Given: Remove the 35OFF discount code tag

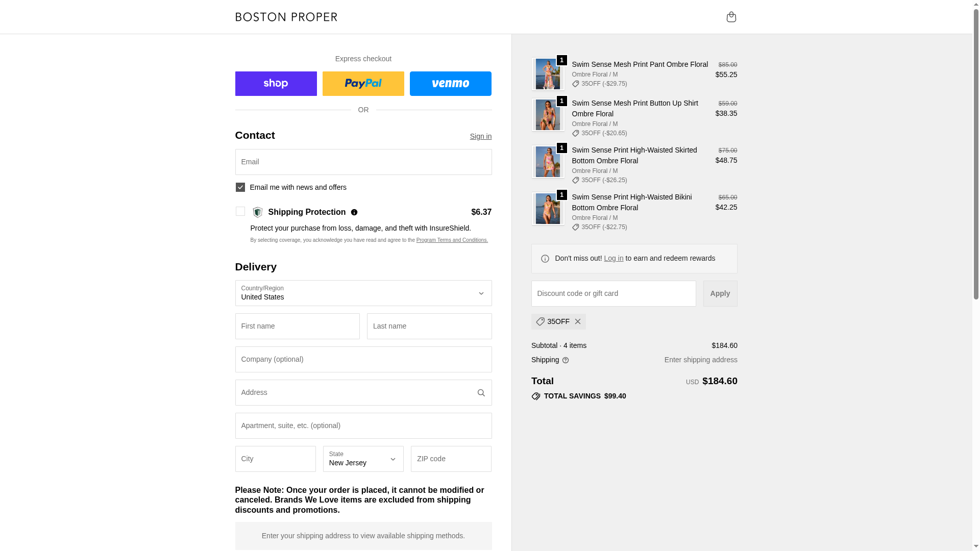Looking at the screenshot, I should 578,322.
